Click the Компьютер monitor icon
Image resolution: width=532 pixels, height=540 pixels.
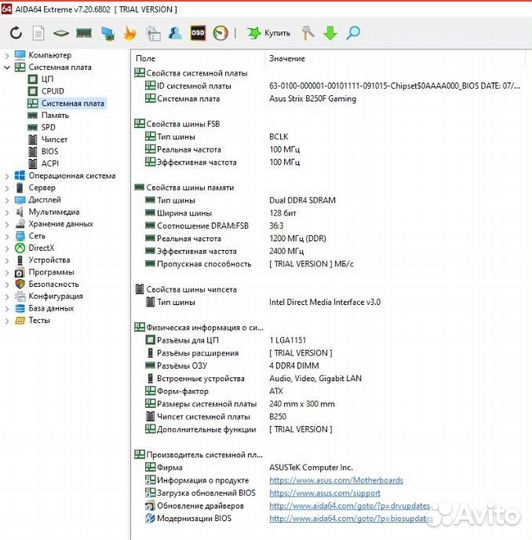pyautogui.click(x=20, y=55)
